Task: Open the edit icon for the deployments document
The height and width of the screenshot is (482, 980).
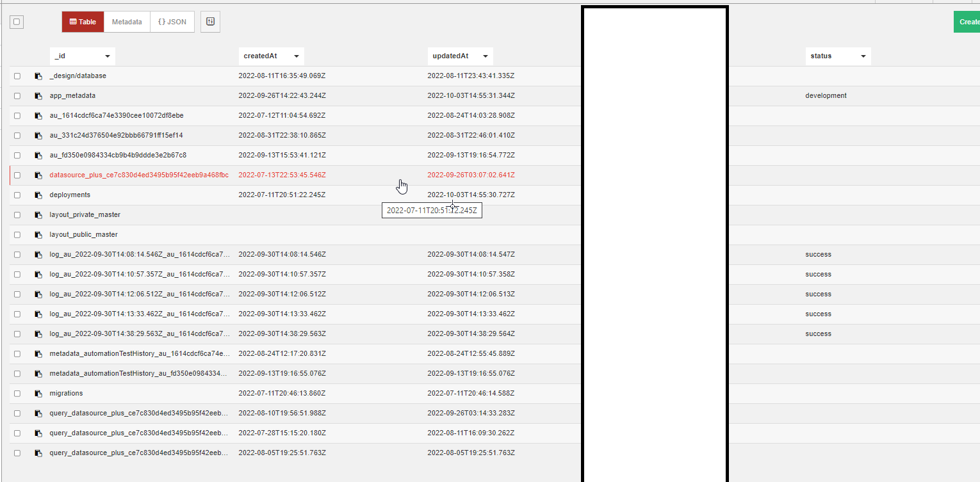Action: pyautogui.click(x=38, y=195)
